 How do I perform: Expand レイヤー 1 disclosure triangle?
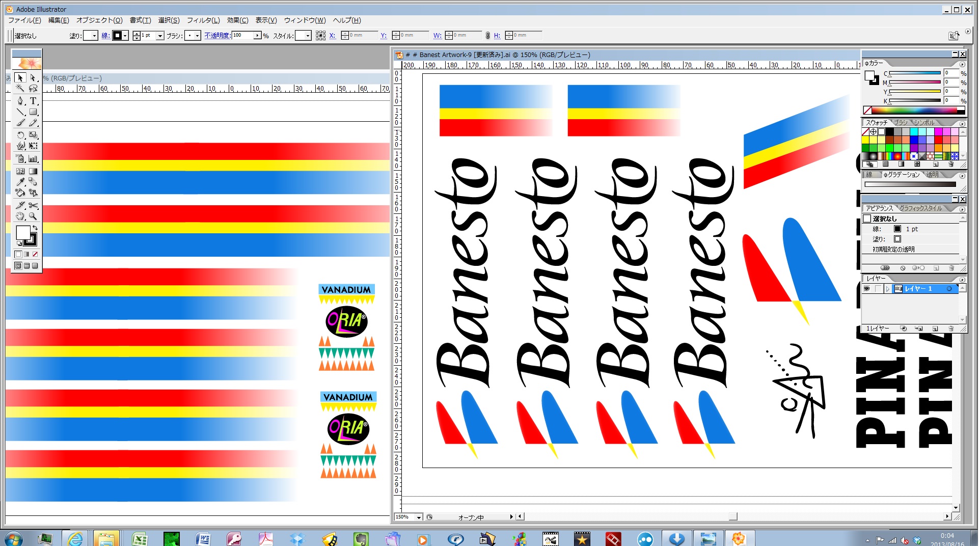pos(888,289)
